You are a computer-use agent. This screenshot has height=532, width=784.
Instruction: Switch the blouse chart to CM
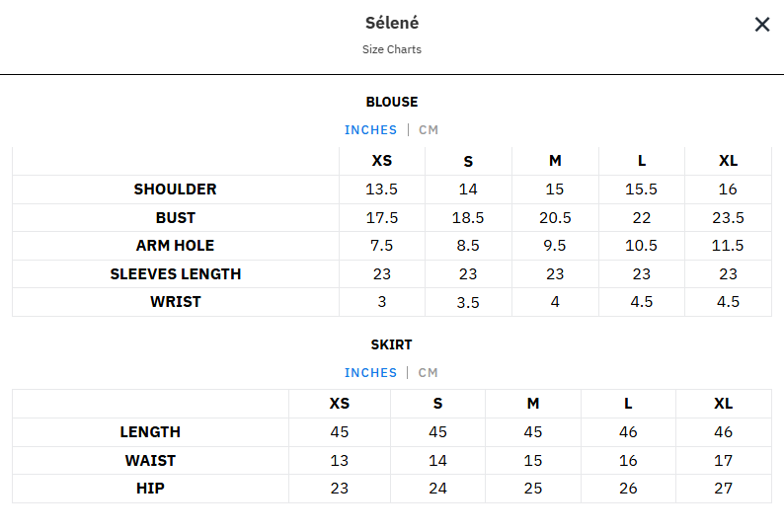[429, 130]
